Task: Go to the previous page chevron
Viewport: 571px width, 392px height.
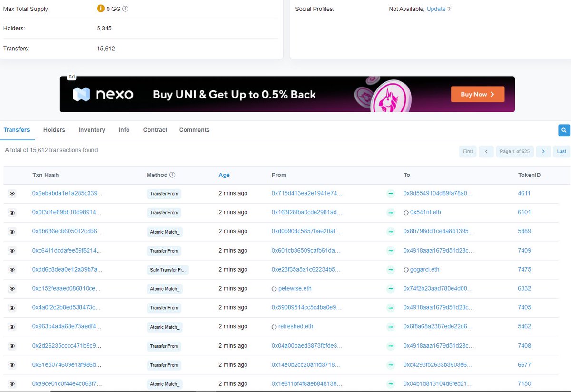Action: click(x=486, y=151)
